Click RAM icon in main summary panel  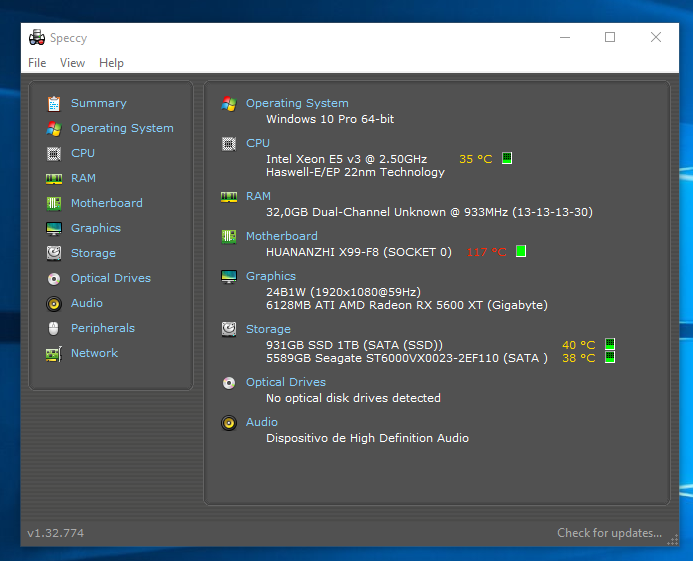click(229, 197)
